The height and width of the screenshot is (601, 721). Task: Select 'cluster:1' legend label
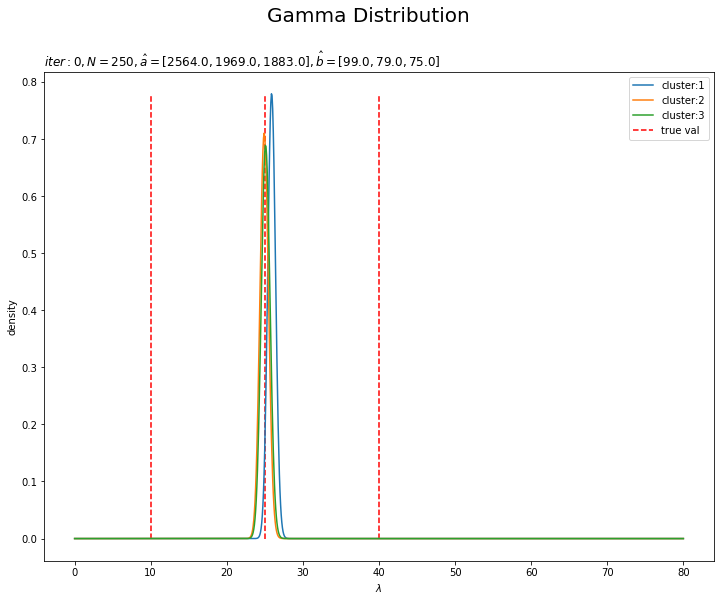point(682,86)
